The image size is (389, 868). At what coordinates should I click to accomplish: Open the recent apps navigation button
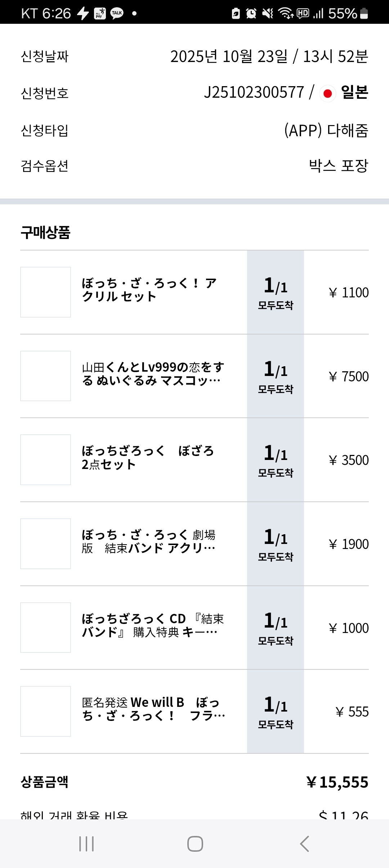coord(86,844)
